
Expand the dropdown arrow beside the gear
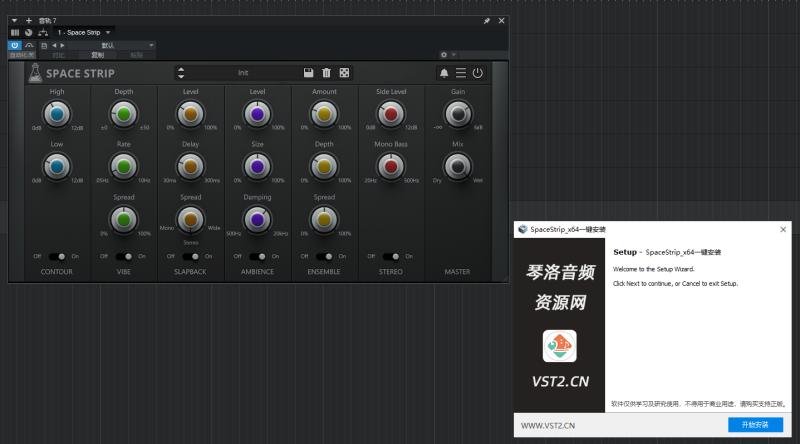click(x=454, y=55)
